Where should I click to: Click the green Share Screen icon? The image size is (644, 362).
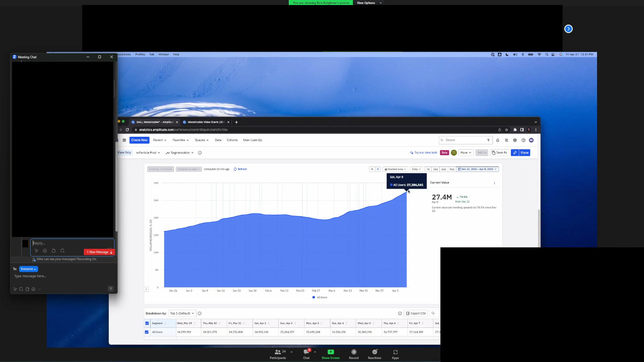[x=330, y=352]
